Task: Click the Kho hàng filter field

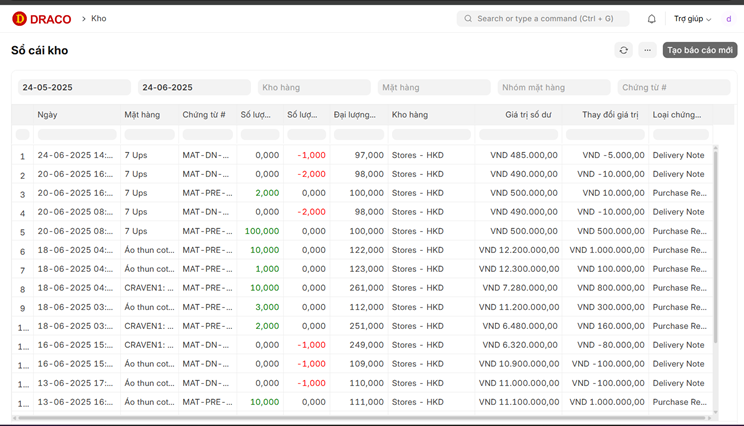Action: point(314,87)
